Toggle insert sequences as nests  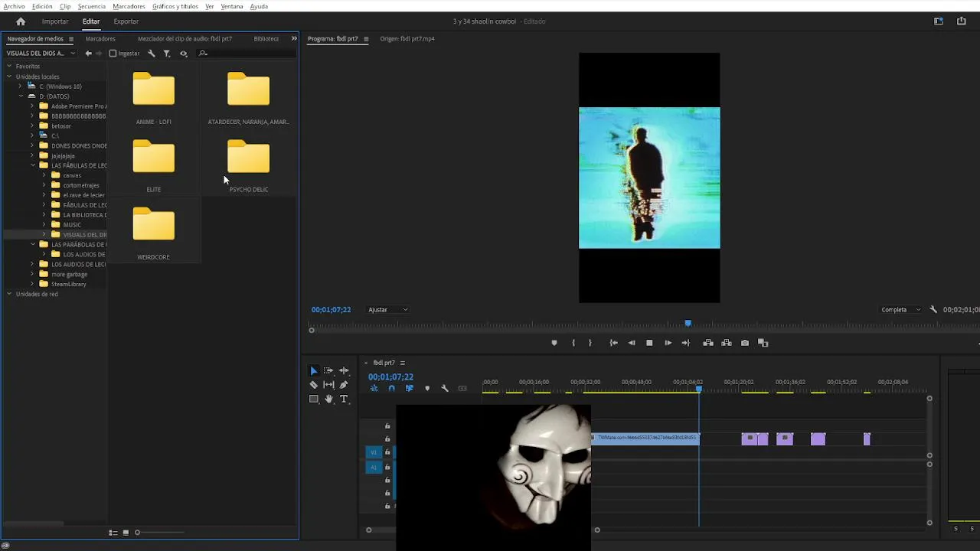(374, 389)
